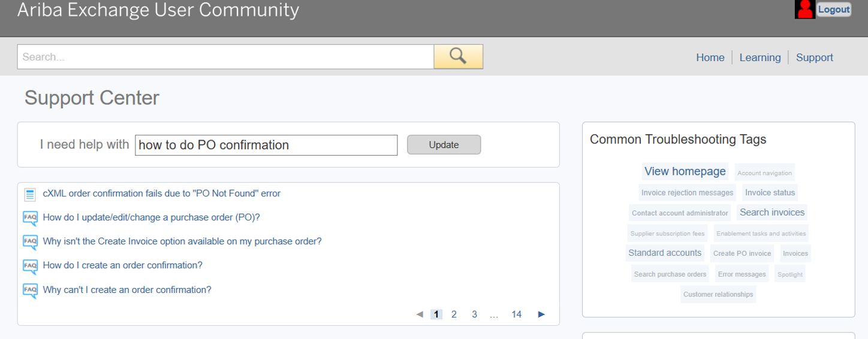The height and width of the screenshot is (339, 868).
Task: Select the 'Error messages' tag
Action: point(742,274)
